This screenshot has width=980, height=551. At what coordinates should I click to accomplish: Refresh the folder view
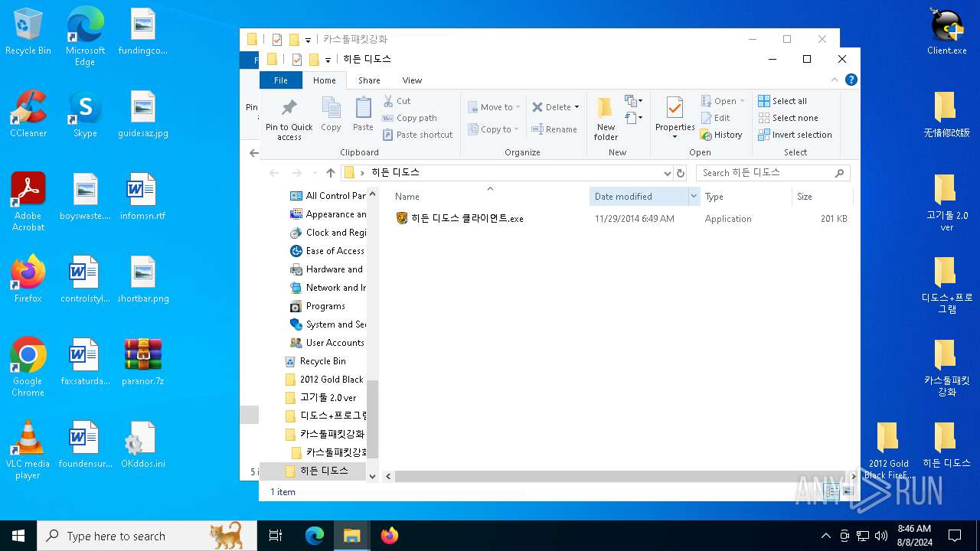tap(681, 173)
